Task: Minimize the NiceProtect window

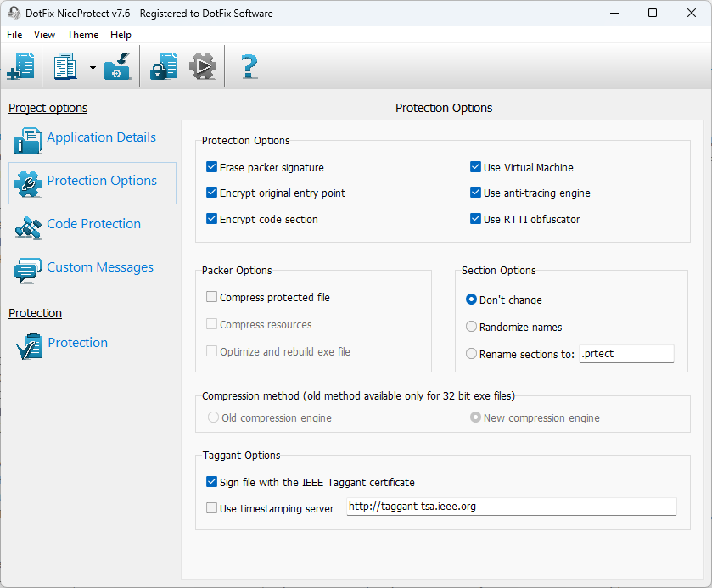Action: (614, 13)
